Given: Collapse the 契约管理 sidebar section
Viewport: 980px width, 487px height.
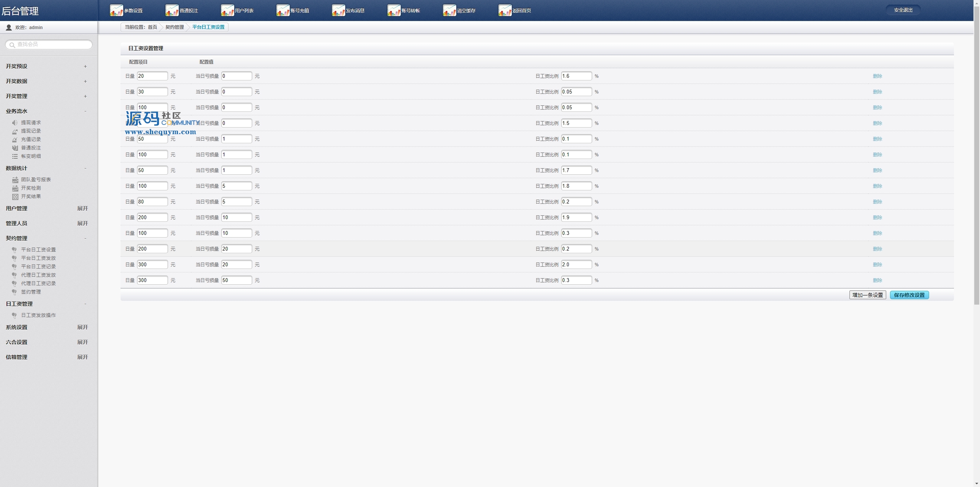Looking at the screenshot, I should click(x=85, y=238).
